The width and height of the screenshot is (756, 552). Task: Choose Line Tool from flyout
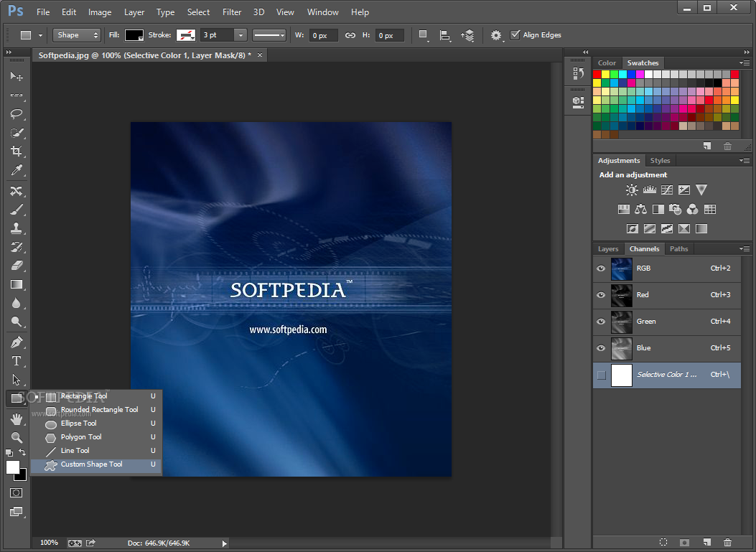point(96,451)
